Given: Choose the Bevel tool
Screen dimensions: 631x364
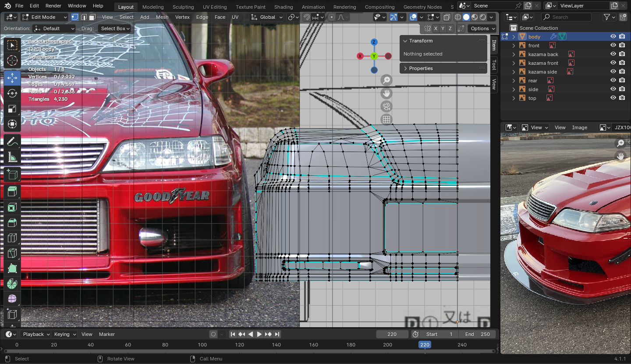Looking at the screenshot, I should click(x=12, y=223).
